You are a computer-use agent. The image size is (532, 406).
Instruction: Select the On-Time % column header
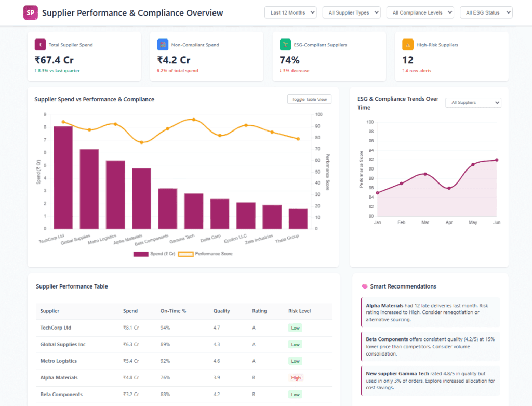coord(173,311)
